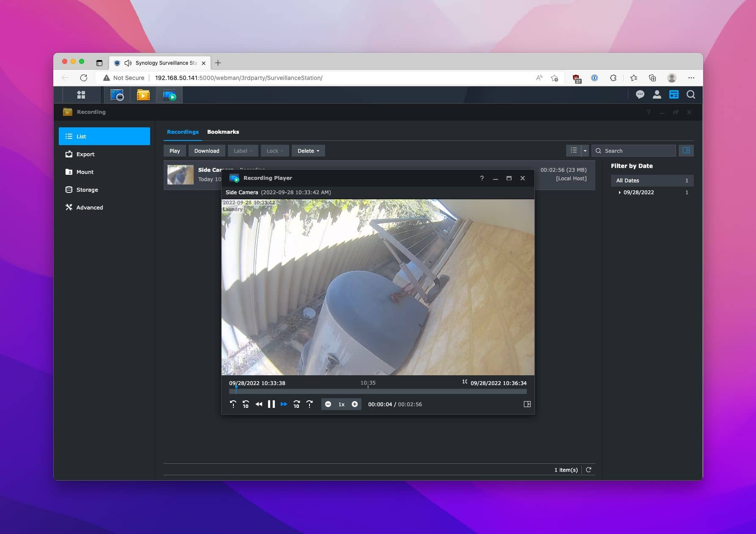The width and height of the screenshot is (756, 534).
Task: Click the Play button
Action: coord(175,151)
